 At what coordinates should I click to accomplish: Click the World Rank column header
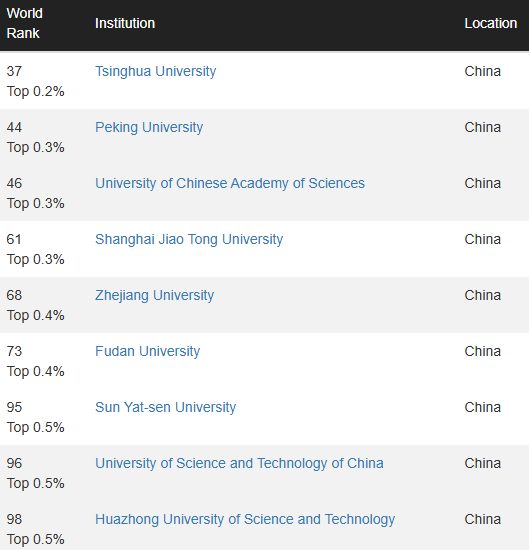click(25, 23)
